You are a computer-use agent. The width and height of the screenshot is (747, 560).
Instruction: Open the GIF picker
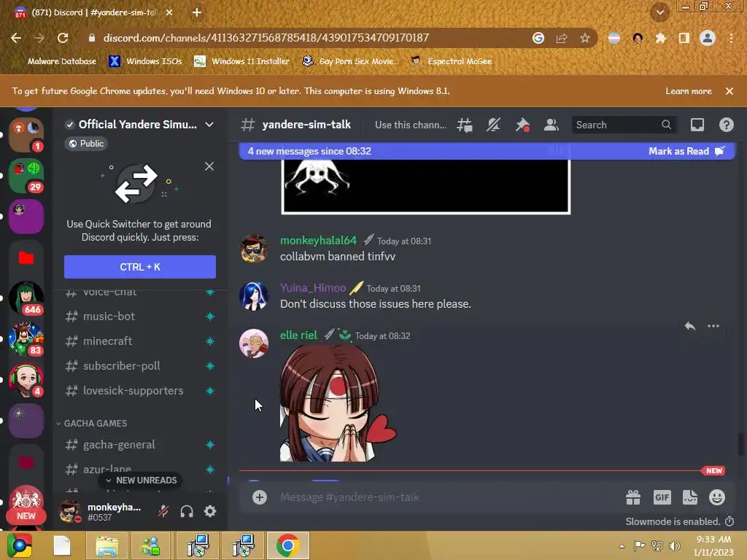pyautogui.click(x=662, y=497)
